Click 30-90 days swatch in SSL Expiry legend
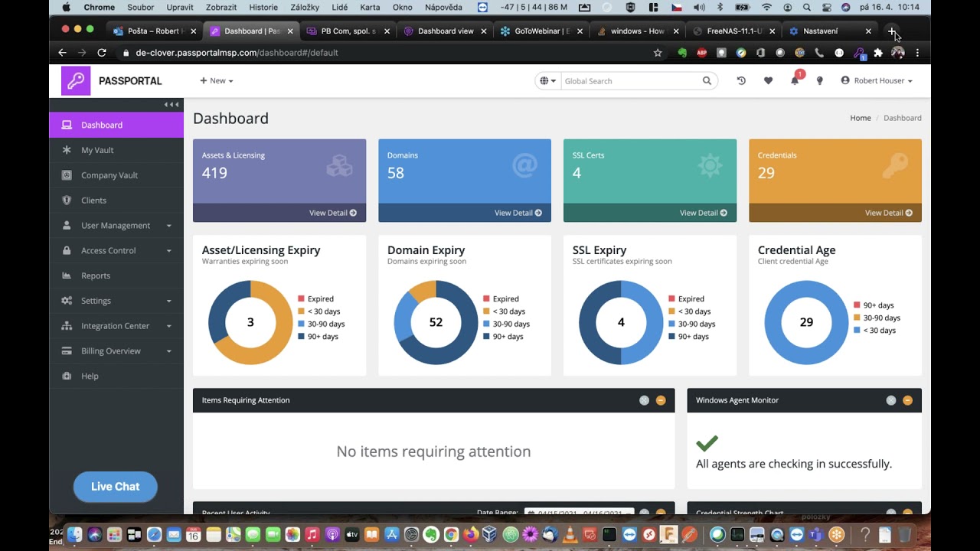The width and height of the screenshot is (980, 551). point(672,324)
